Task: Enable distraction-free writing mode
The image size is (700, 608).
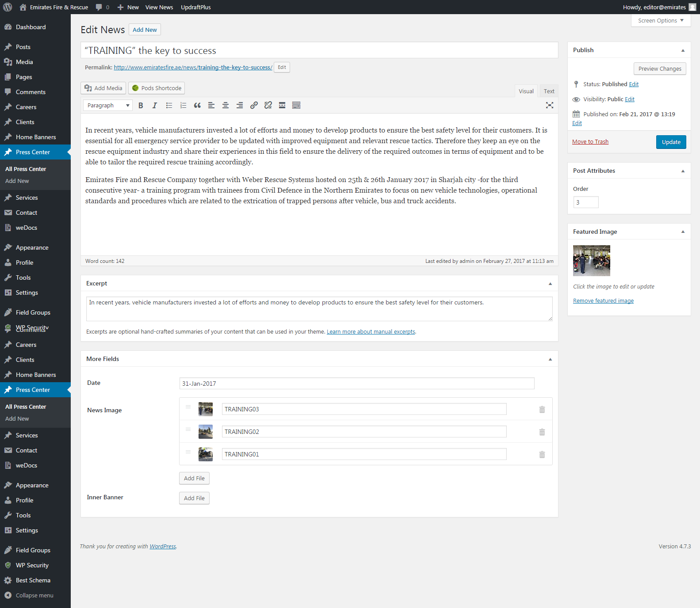Action: tap(549, 105)
